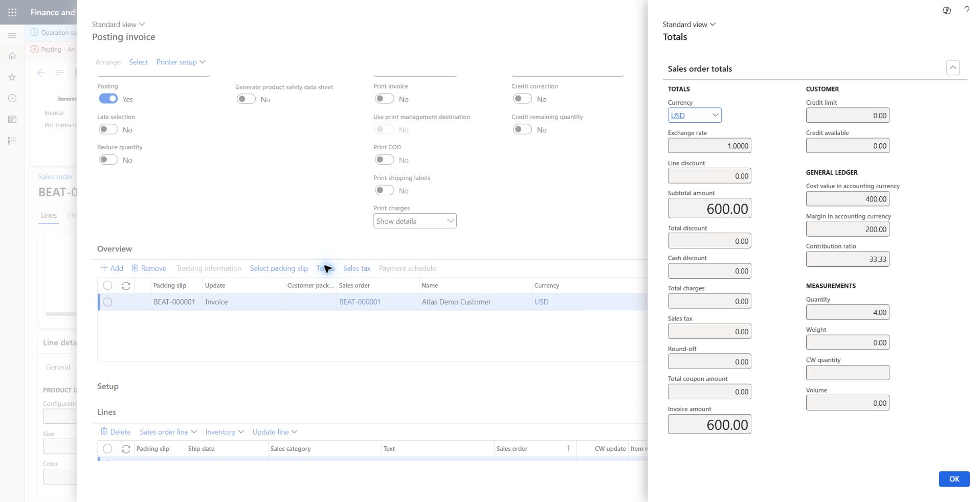The height and width of the screenshot is (502, 980).
Task: Click the OK button in Totals pane
Action: click(x=954, y=479)
